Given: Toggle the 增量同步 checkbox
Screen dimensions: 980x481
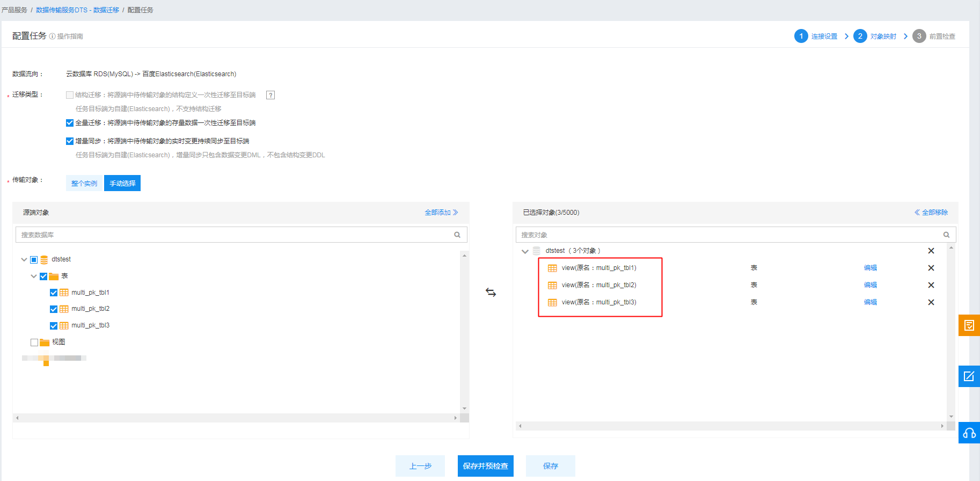Looking at the screenshot, I should coord(70,141).
